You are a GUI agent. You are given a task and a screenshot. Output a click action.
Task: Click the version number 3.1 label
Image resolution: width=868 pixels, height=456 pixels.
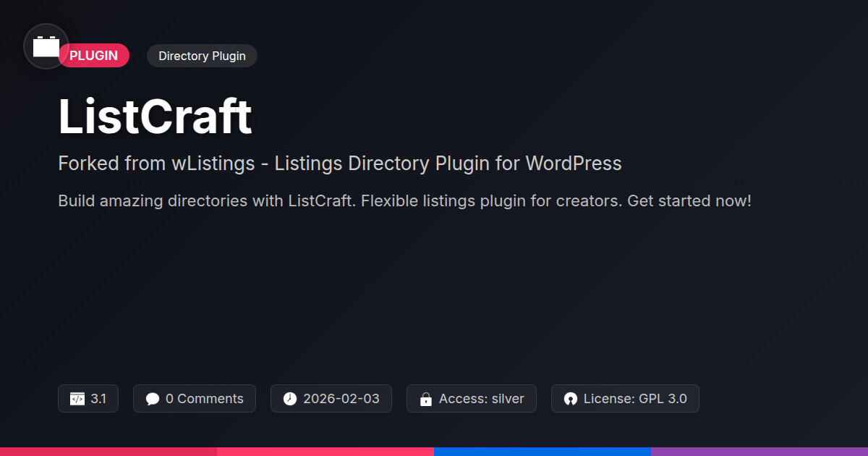pyautogui.click(x=98, y=399)
